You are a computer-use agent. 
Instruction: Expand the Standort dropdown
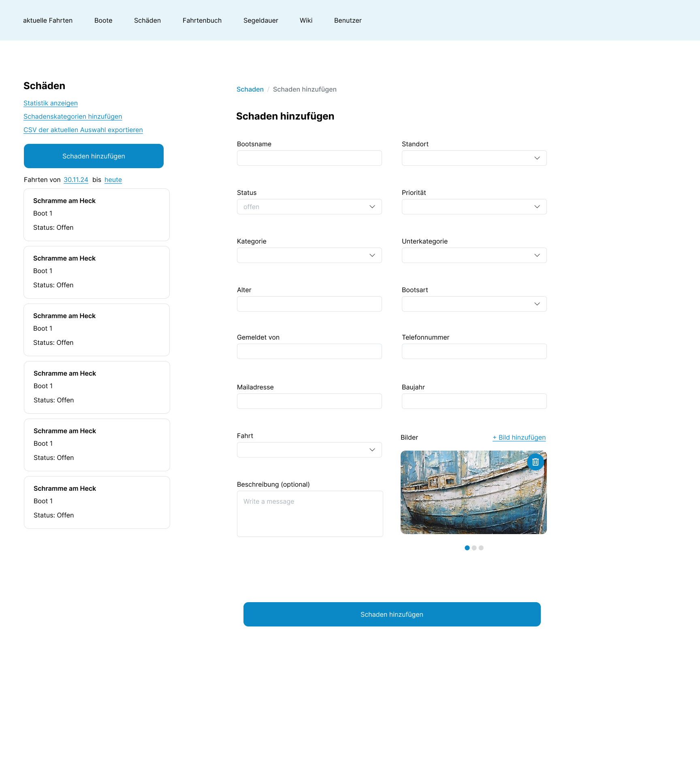point(474,158)
